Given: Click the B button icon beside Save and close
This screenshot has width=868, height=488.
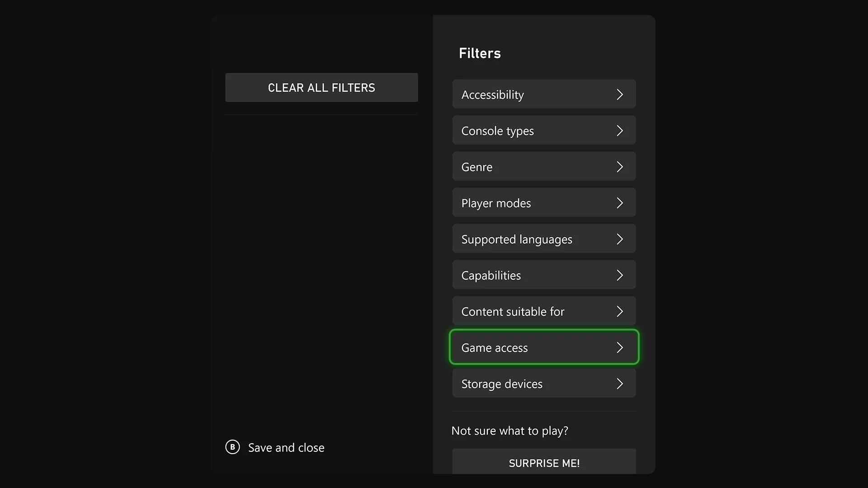Looking at the screenshot, I should pos(232,447).
